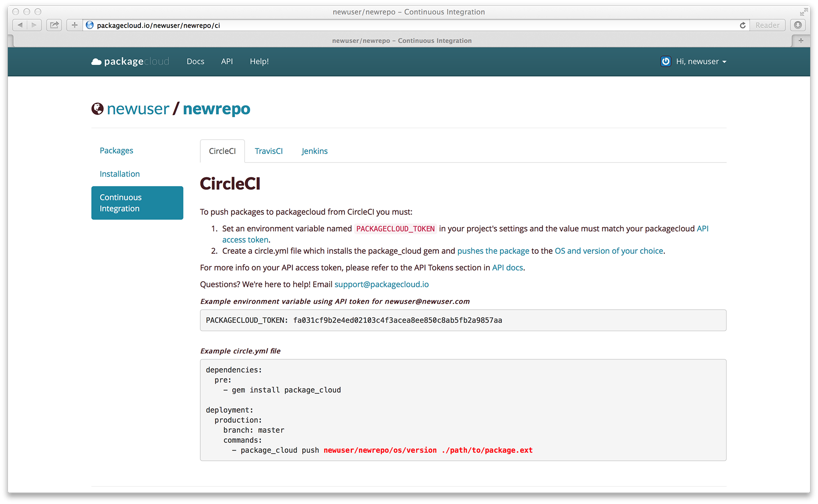Click the 'Example circle.yml file' caption
The width and height of the screenshot is (818, 504).
240,351
